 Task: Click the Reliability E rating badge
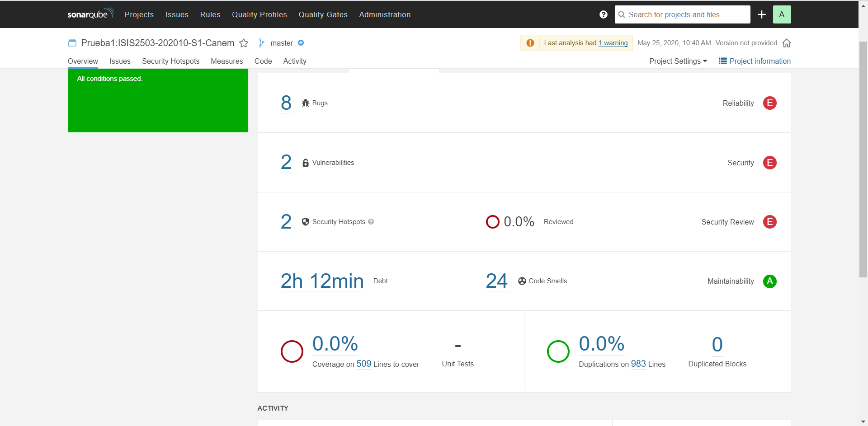[769, 103]
